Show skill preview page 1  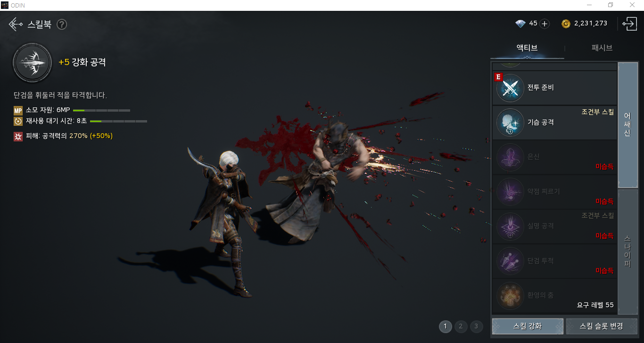[x=445, y=326]
